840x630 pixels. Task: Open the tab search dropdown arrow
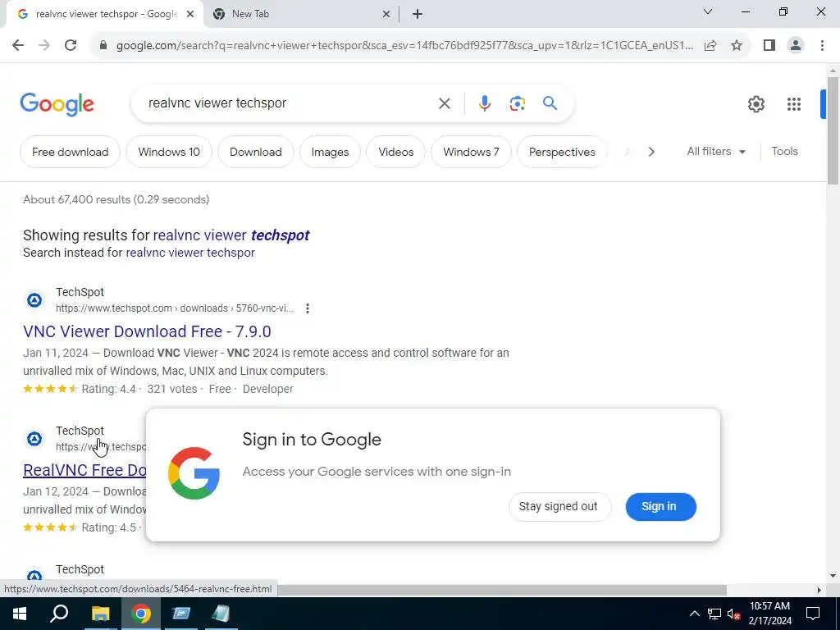point(708,11)
